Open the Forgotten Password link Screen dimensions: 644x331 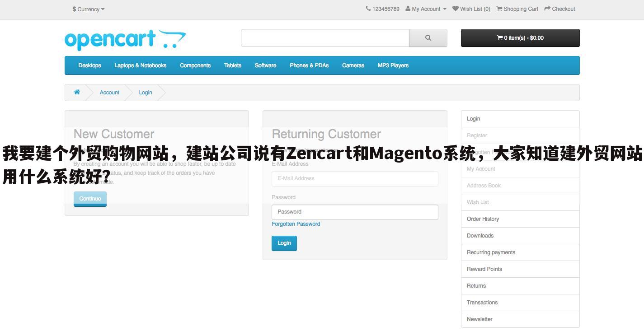coord(296,224)
